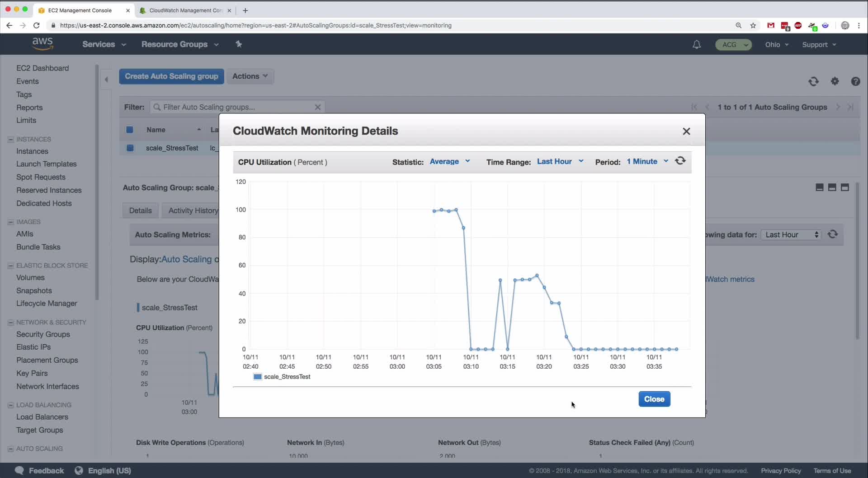This screenshot has width=868, height=478.
Task: Refresh the Auto Scaling Metrics data
Action: [833, 234]
